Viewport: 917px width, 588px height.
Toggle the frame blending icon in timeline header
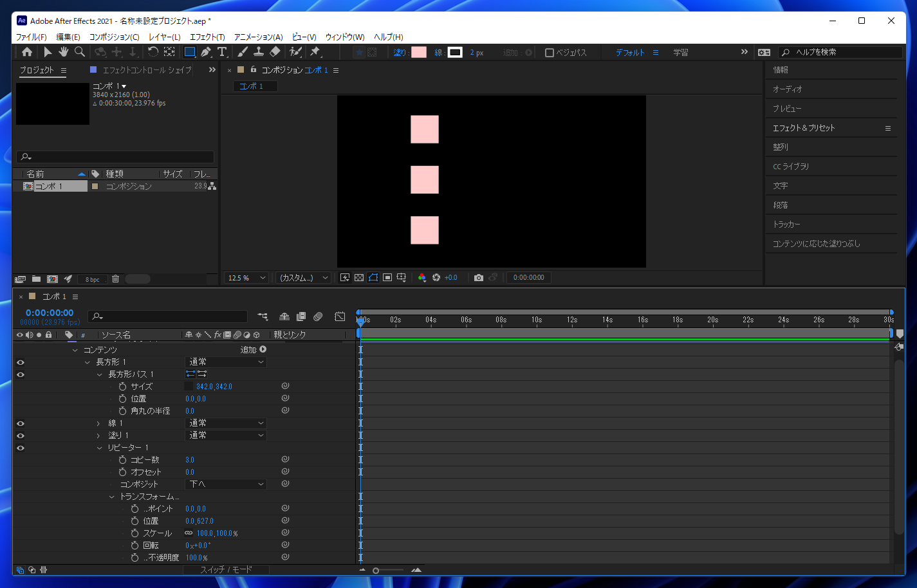pos(301,317)
